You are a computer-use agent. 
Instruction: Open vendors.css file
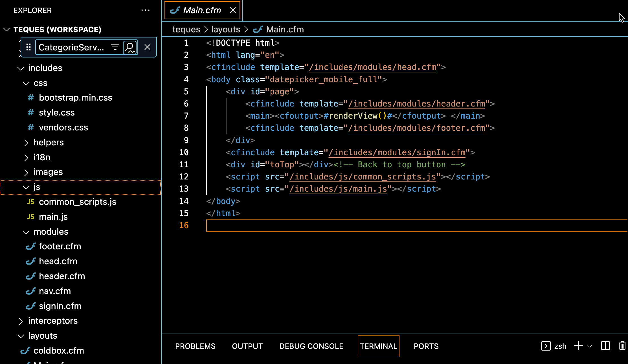(x=63, y=128)
